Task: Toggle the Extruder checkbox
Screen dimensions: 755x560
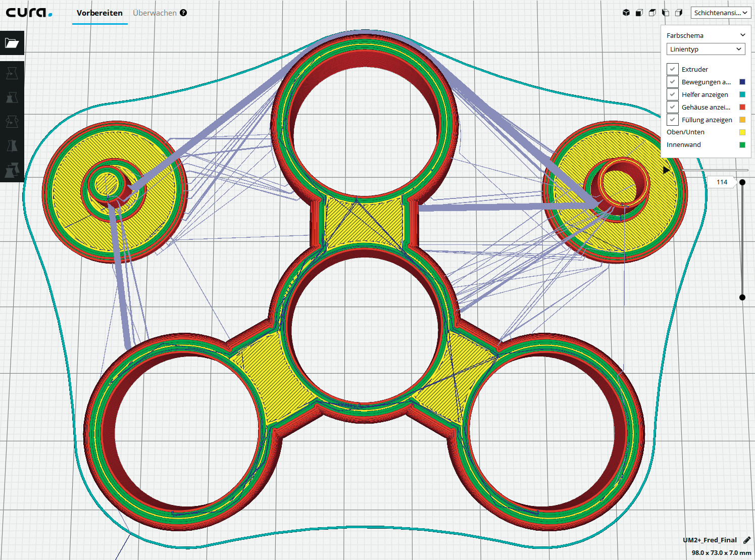Action: pos(672,69)
